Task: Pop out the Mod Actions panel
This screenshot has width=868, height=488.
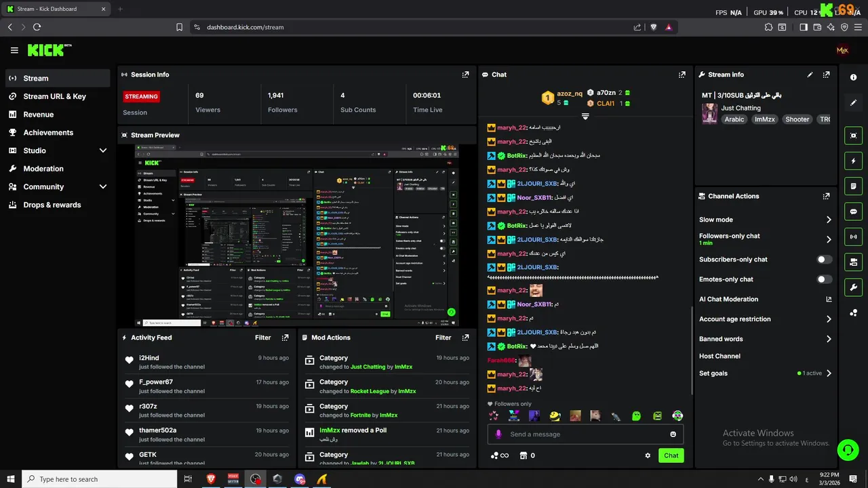Action: 465,338
